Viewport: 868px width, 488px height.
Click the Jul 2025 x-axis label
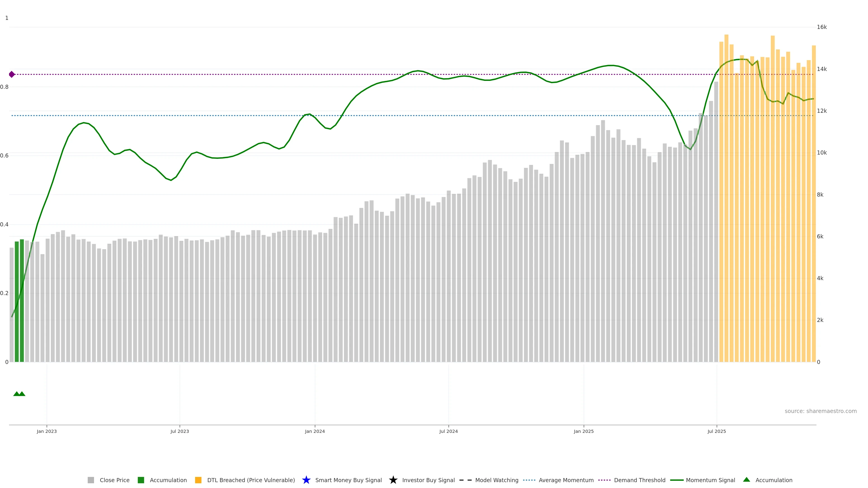point(716,432)
